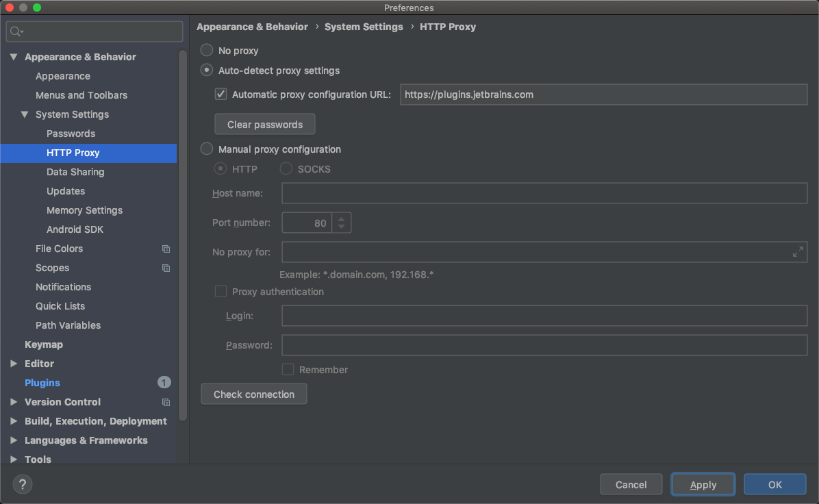819x504 pixels.
Task: Expand the No proxy for field editor icon
Action: point(798,252)
